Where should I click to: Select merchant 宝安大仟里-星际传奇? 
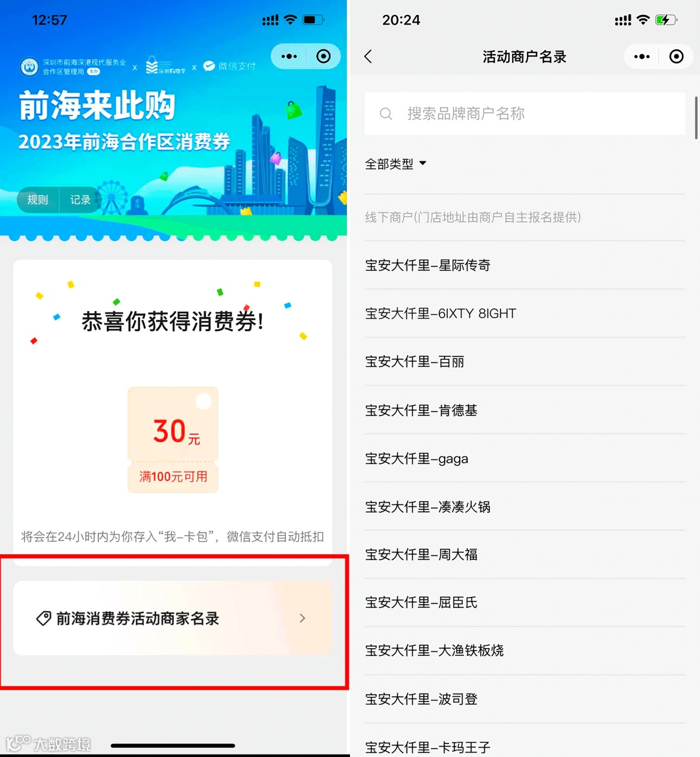pyautogui.click(x=525, y=265)
